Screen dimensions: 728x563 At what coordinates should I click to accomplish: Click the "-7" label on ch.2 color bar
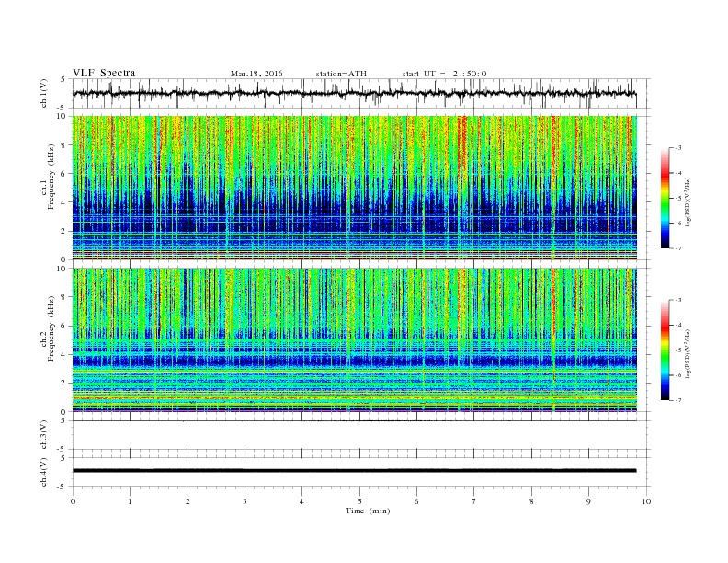(678, 400)
